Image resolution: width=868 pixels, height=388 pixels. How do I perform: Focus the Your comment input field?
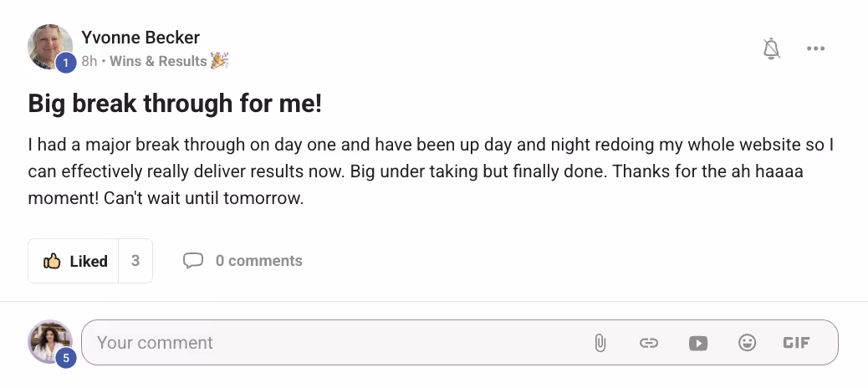tap(334, 343)
